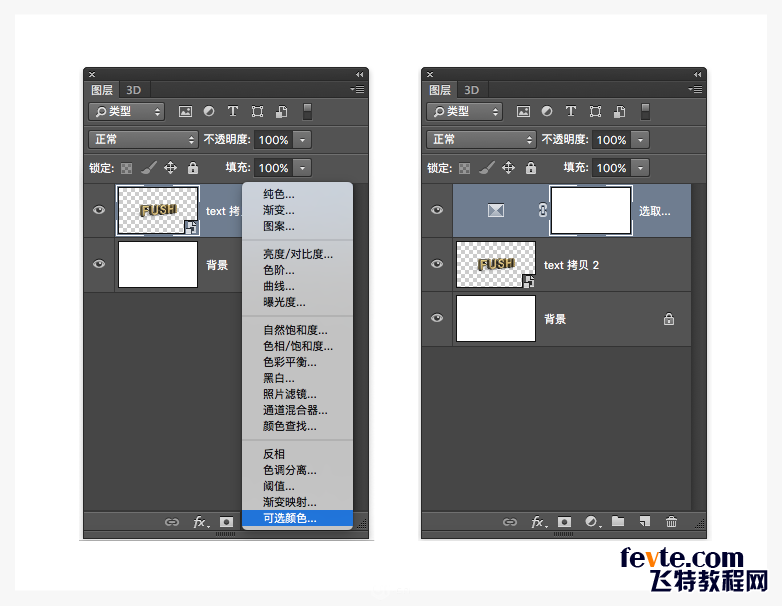Open 正常 blend mode dropdown in left panel
This screenshot has height=606, width=782.
(x=144, y=140)
